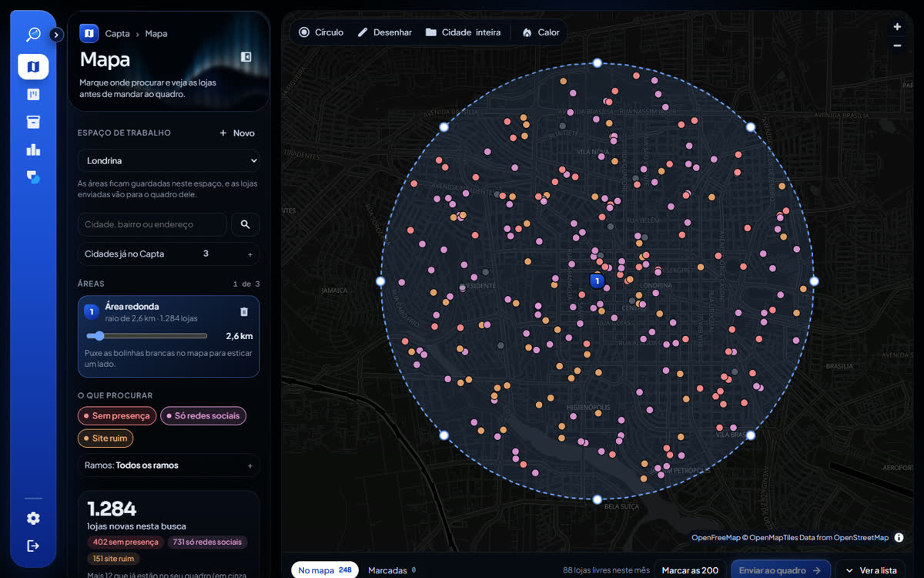Click the bottom handle of the circle area
The width and height of the screenshot is (924, 578).
click(597, 499)
